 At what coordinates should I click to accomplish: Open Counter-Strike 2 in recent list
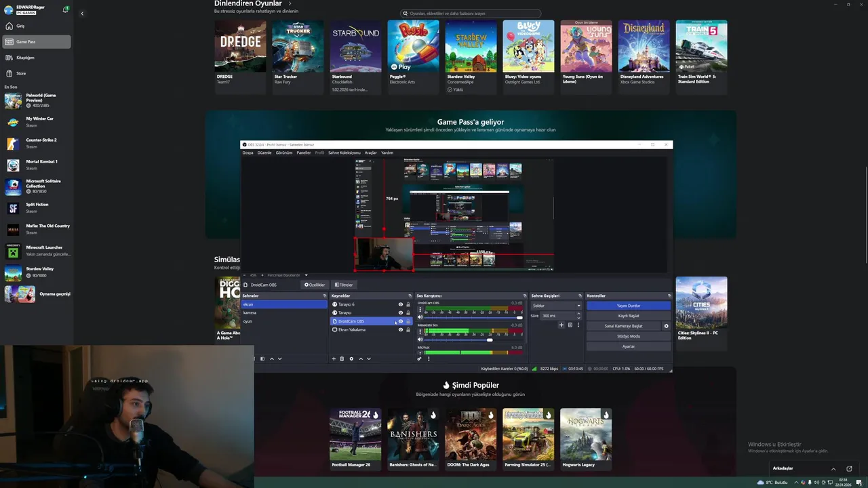pos(37,143)
